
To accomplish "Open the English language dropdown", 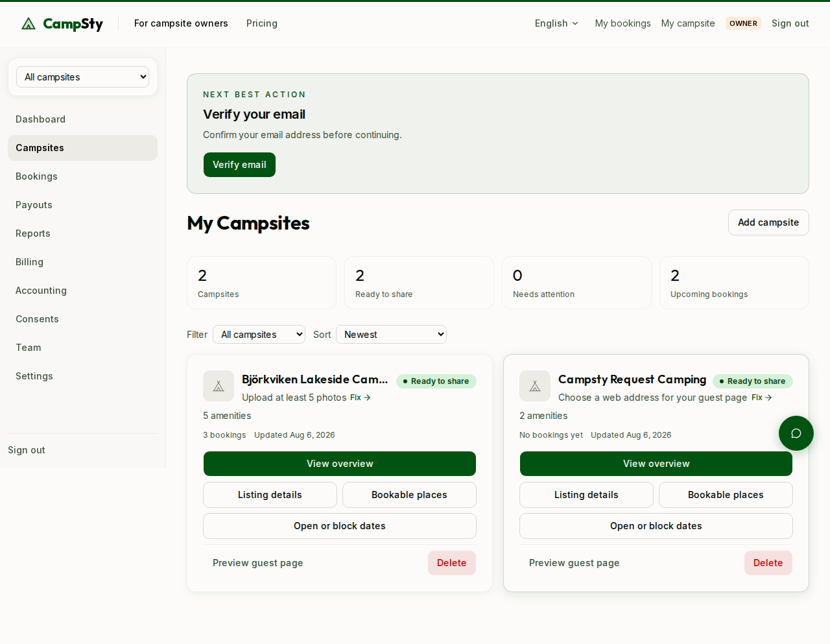I will pos(556,23).
